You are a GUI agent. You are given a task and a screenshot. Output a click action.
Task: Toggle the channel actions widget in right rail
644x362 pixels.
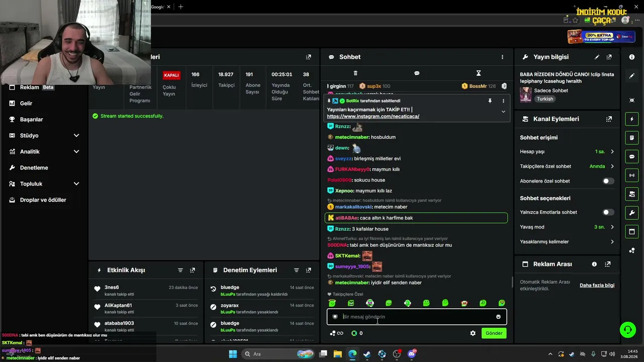[632, 194]
